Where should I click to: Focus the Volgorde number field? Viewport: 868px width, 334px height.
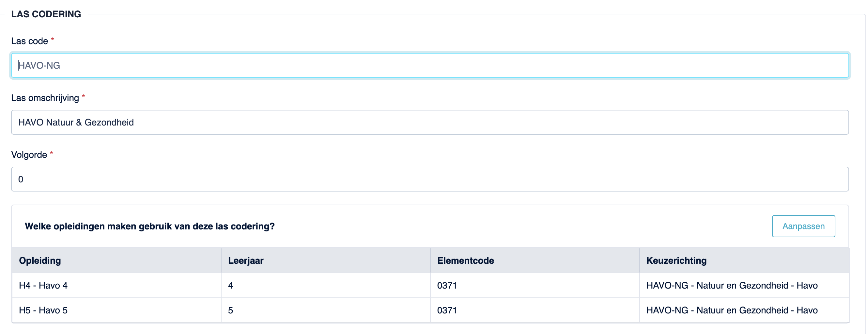click(430, 179)
